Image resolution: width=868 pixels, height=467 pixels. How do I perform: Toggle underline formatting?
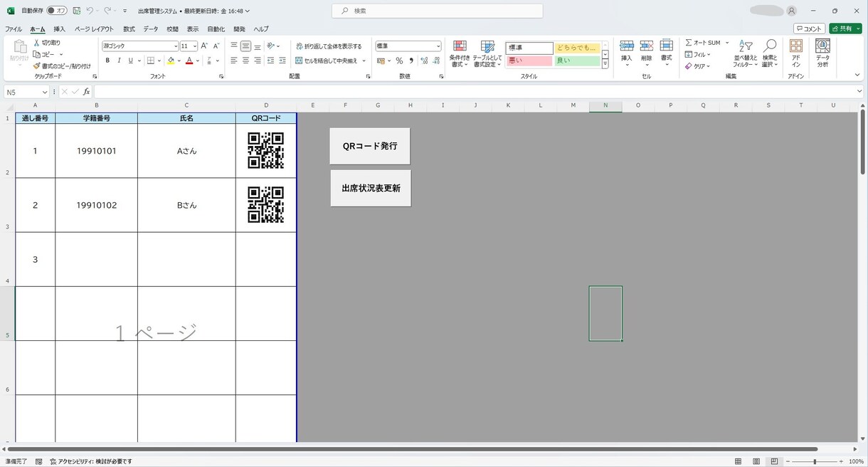pos(130,61)
